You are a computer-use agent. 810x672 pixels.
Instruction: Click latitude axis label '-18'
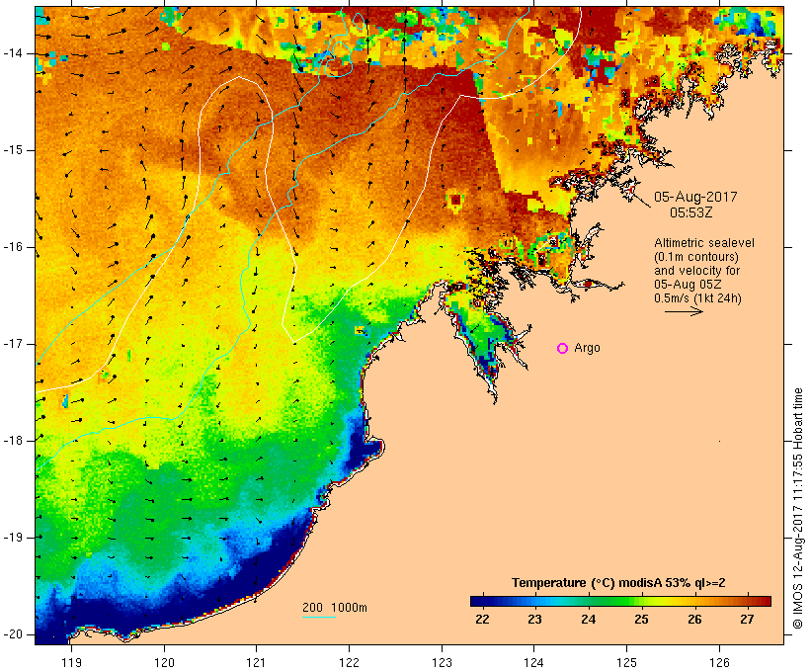(x=13, y=441)
